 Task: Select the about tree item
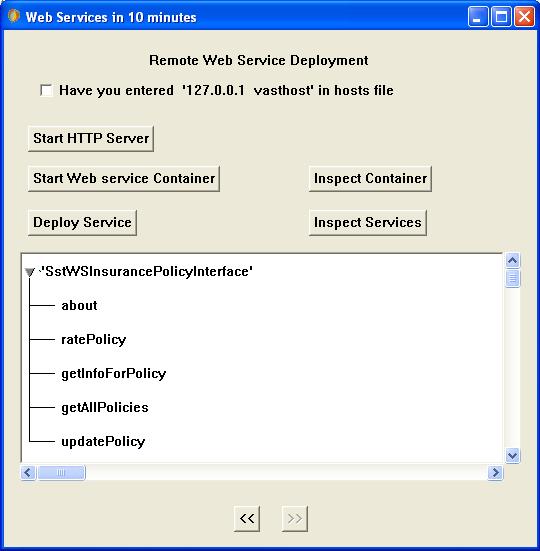tap(79, 305)
